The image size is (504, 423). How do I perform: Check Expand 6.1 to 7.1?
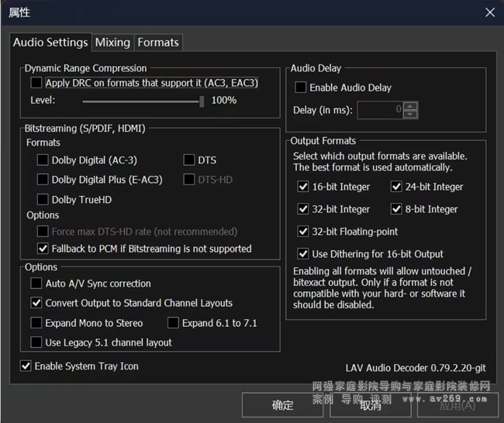173,323
